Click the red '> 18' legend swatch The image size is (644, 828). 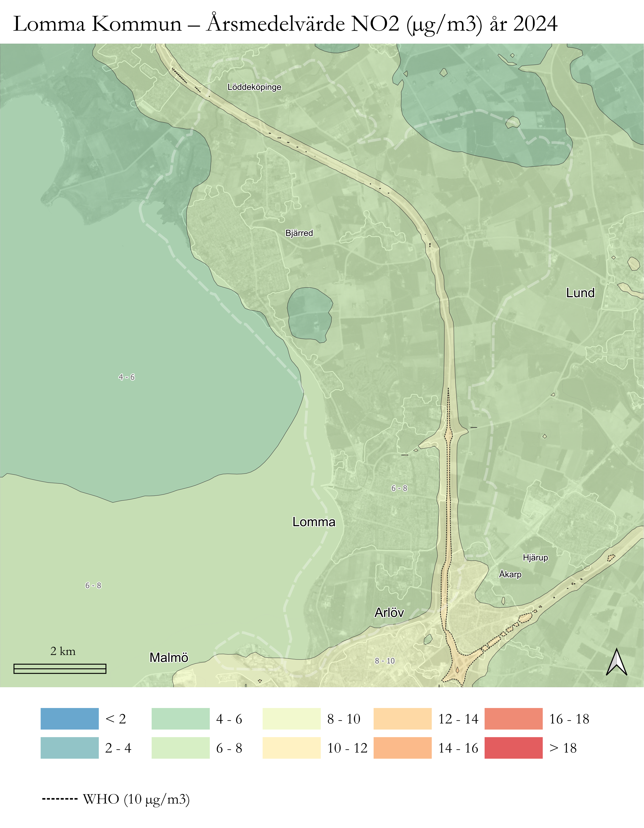pos(513,748)
